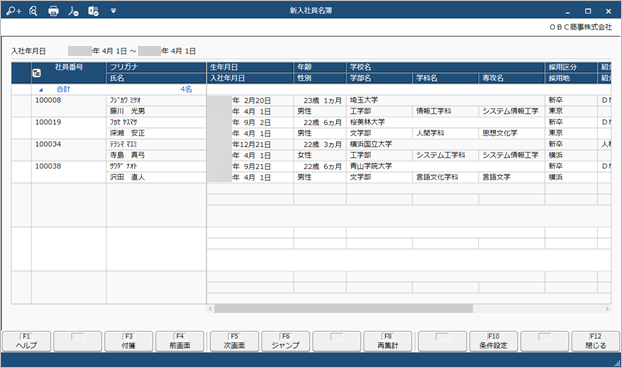Click the F1 ヘルプ button

(x=27, y=341)
